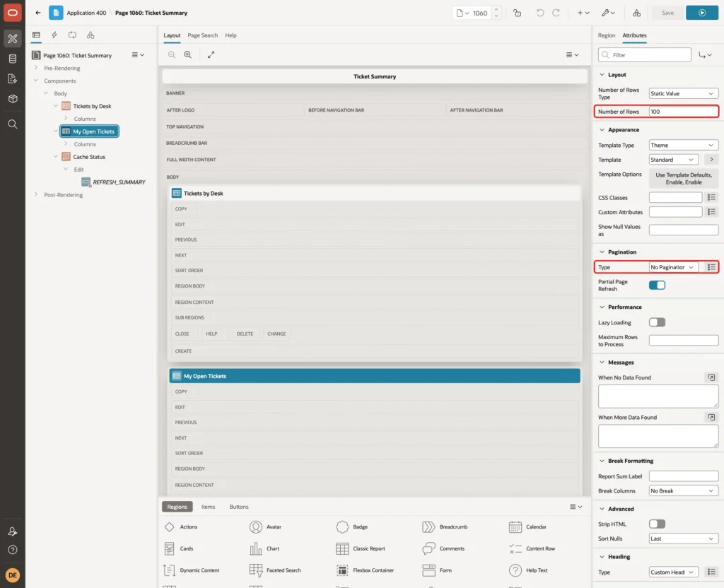The width and height of the screenshot is (724, 588).
Task: Switch to the Region properties tab
Action: [x=606, y=35]
